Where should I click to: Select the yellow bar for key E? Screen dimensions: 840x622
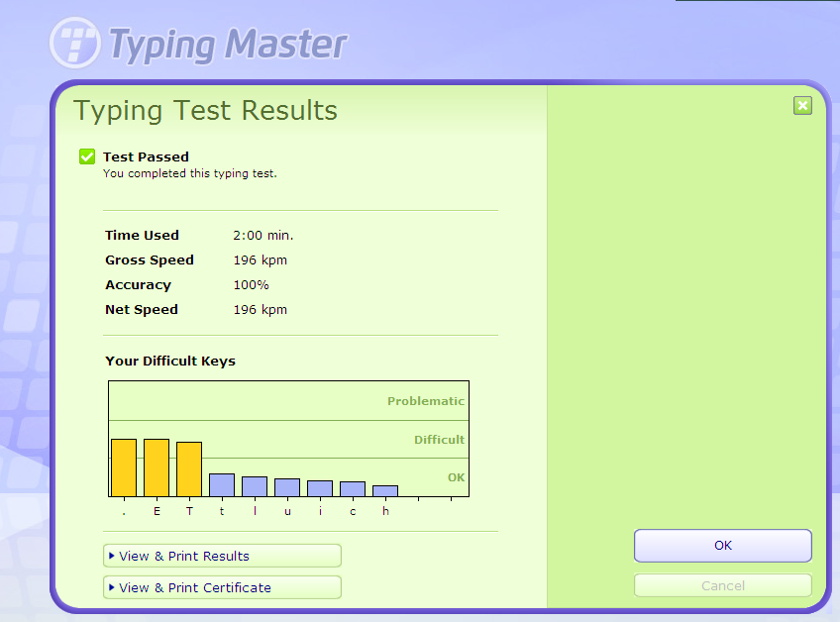pyautogui.click(x=156, y=466)
